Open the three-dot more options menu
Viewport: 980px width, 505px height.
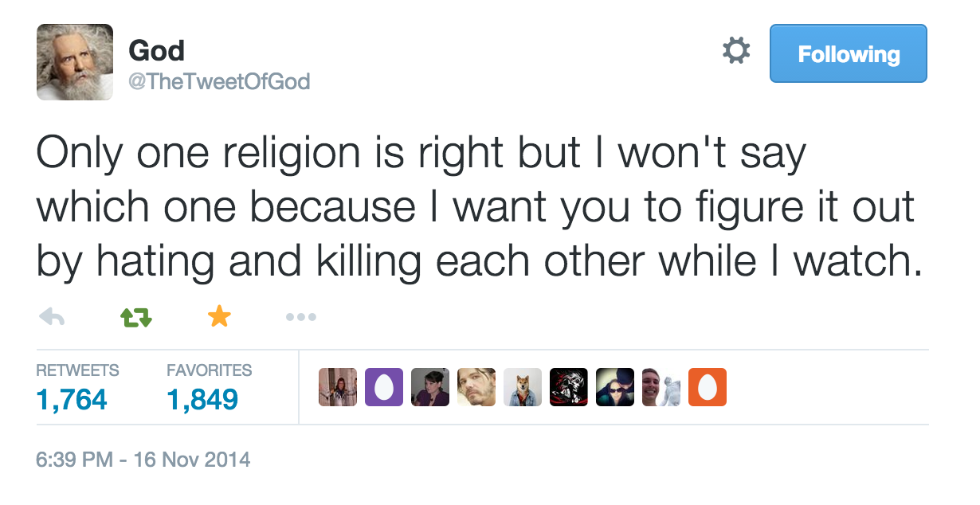coord(301,317)
